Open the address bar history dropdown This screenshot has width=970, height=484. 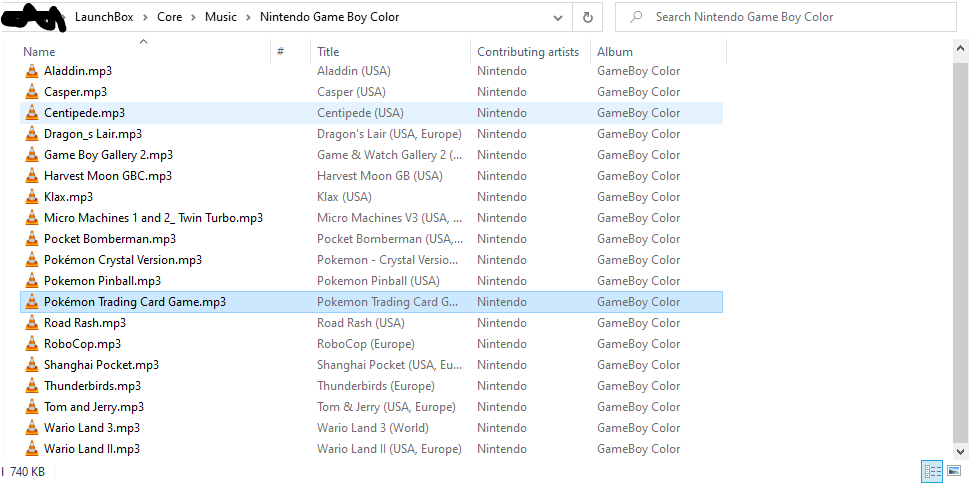558,18
